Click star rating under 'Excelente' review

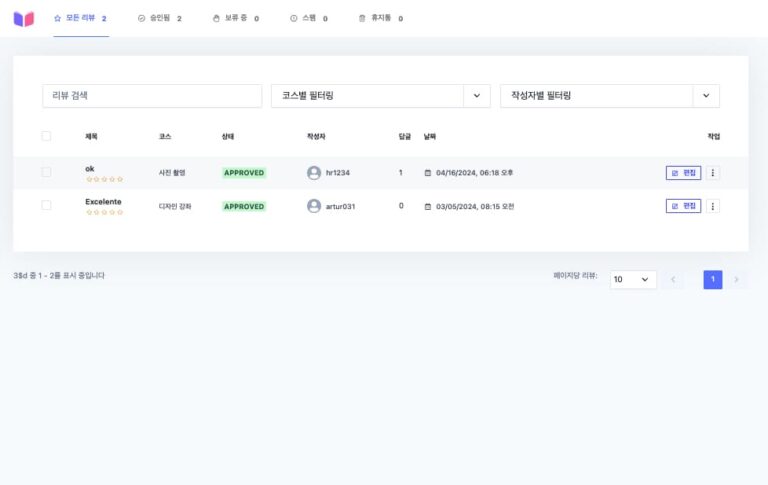(104, 213)
